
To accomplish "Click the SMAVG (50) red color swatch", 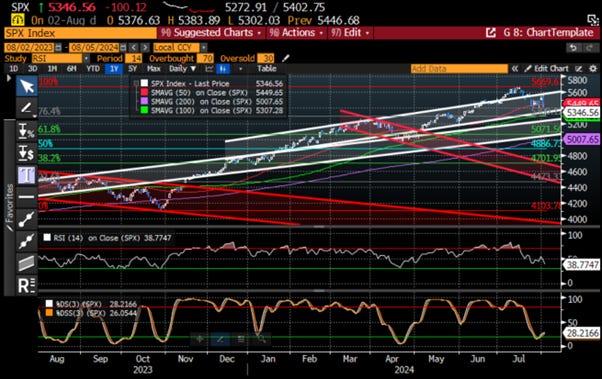I will [144, 93].
